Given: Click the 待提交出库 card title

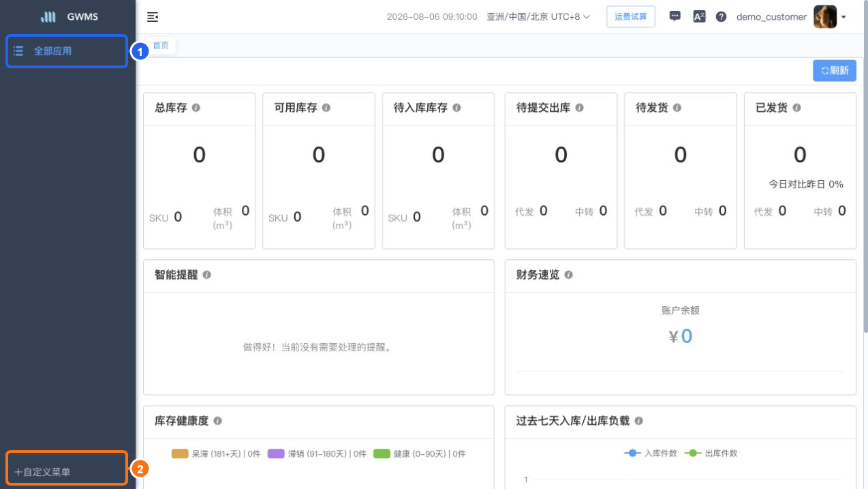Looking at the screenshot, I should pos(543,108).
